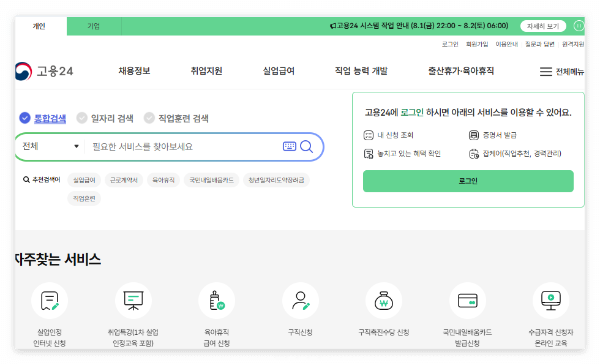Open the 질문과 답변 link

(x=540, y=44)
